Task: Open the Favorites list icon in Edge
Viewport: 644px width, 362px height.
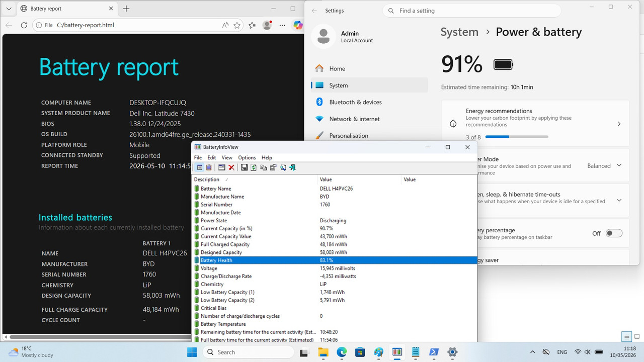Action: pos(252,25)
